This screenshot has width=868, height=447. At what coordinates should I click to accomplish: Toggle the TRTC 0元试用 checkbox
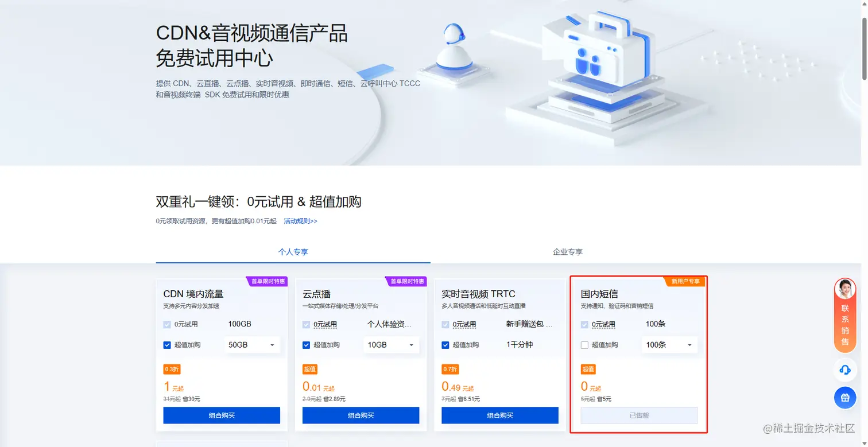445,324
